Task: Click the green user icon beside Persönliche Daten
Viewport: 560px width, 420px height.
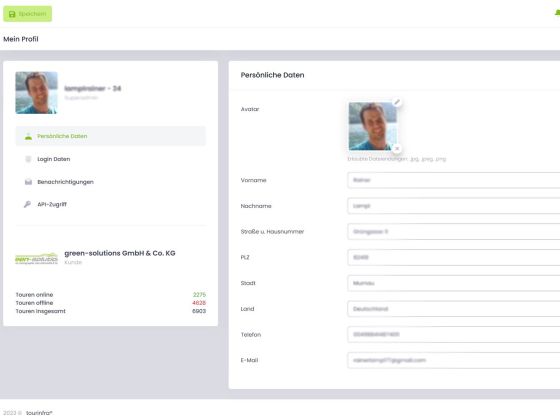Action: pos(28,136)
